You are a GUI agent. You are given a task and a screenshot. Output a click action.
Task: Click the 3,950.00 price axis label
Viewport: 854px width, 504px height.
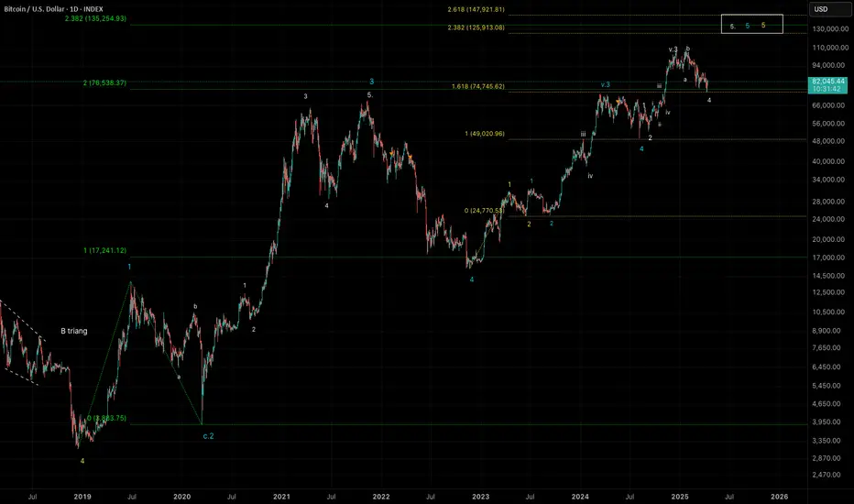(x=828, y=422)
